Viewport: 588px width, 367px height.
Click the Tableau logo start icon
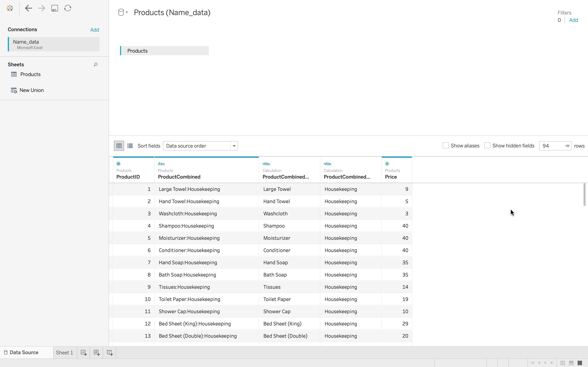[10, 8]
